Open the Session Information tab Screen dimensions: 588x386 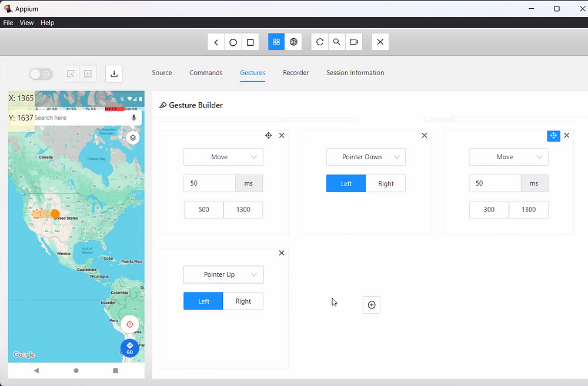click(x=355, y=73)
